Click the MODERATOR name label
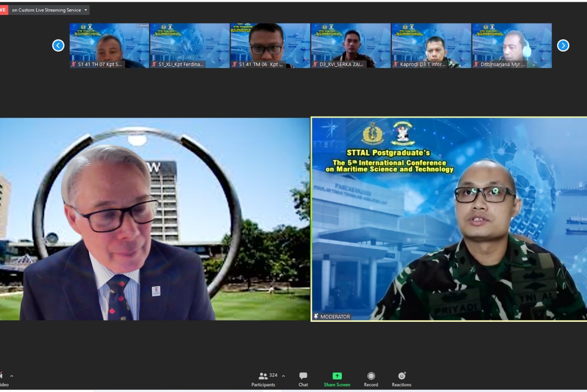Image resolution: width=587 pixels, height=392 pixels. click(x=335, y=316)
